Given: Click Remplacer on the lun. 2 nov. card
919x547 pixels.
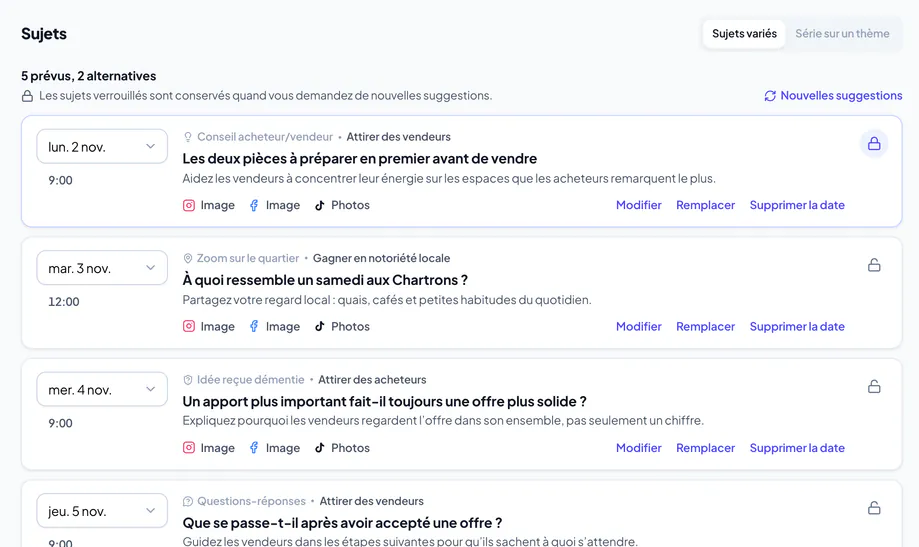Looking at the screenshot, I should (x=705, y=205).
